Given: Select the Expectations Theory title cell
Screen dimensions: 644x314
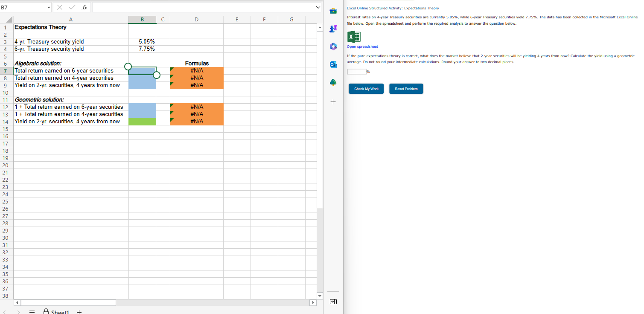Looking at the screenshot, I should (71, 27).
